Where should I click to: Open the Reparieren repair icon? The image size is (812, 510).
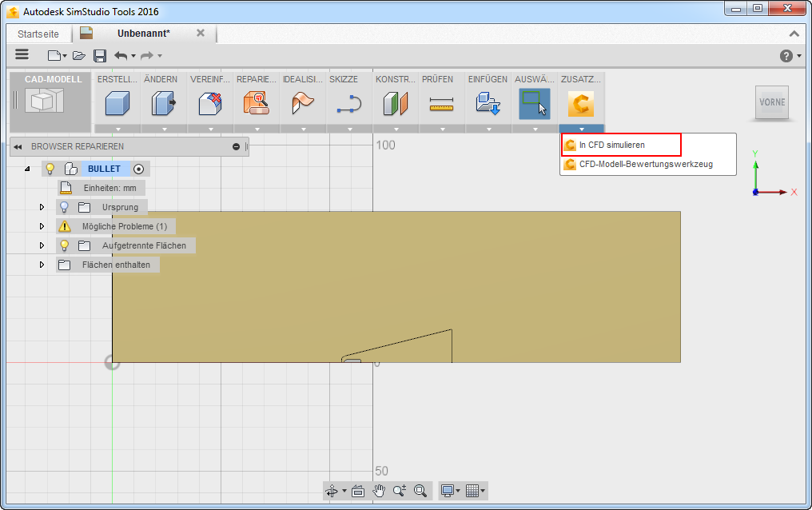click(257, 103)
